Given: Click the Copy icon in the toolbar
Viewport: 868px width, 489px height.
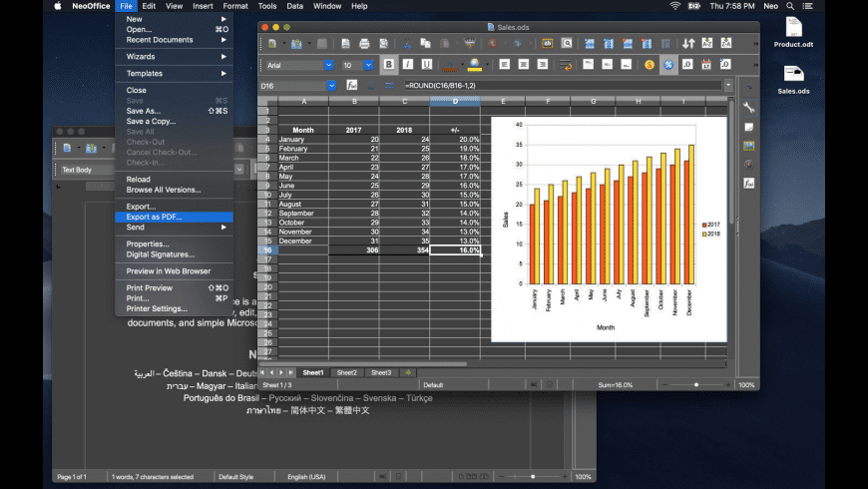Looking at the screenshot, I should pos(425,43).
